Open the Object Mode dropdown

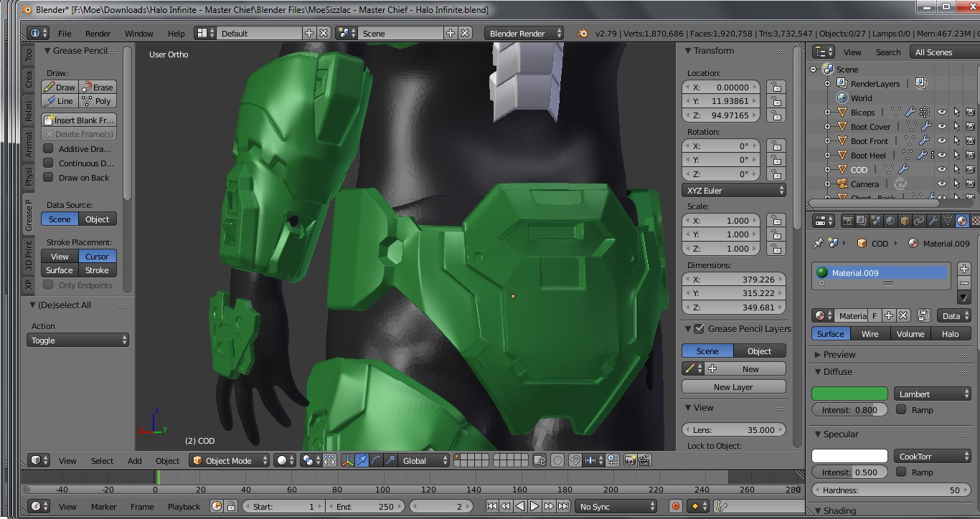[230, 460]
